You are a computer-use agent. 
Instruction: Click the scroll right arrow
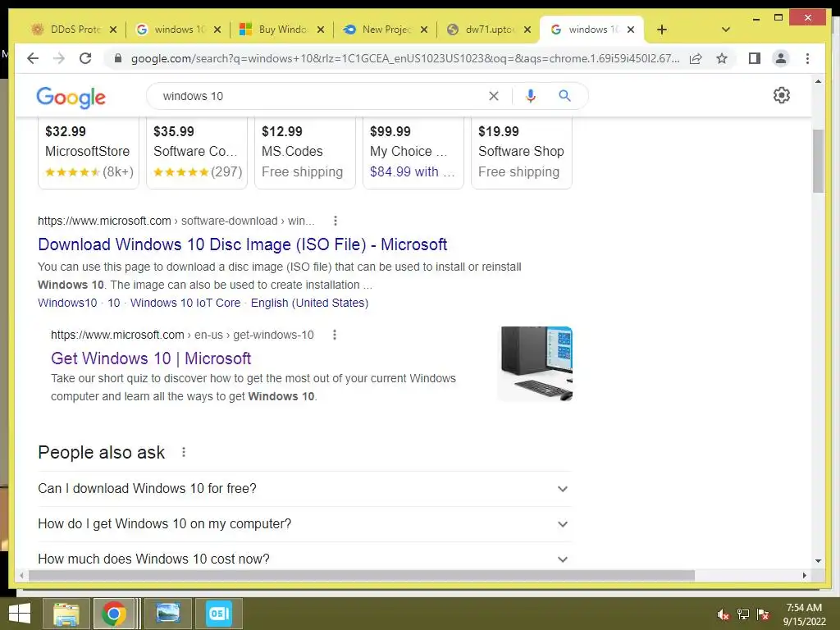click(x=805, y=575)
